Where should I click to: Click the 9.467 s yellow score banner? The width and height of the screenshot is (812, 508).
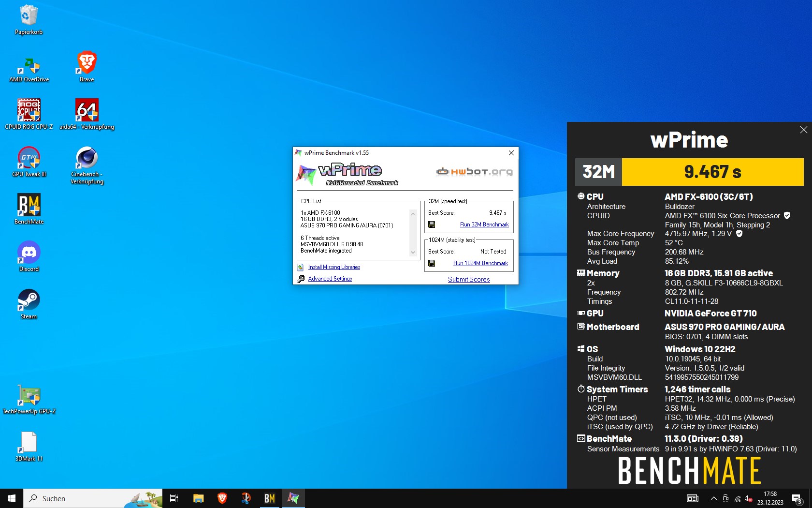712,172
